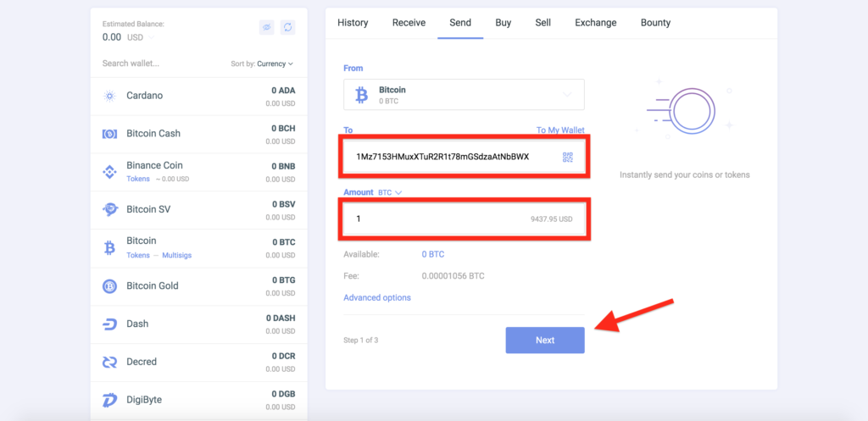This screenshot has height=421, width=868.
Task: Select Dash wallet name
Action: click(137, 324)
